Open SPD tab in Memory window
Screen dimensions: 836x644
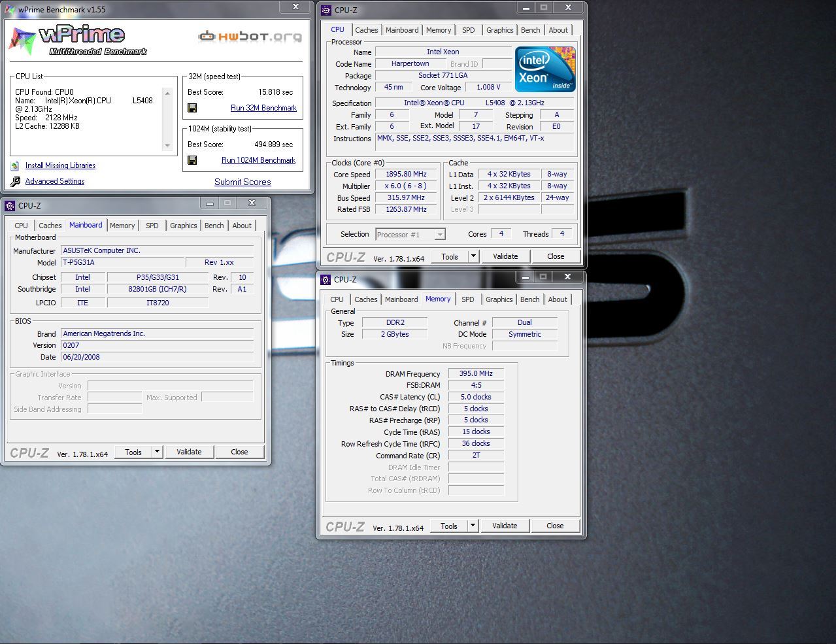coord(468,299)
